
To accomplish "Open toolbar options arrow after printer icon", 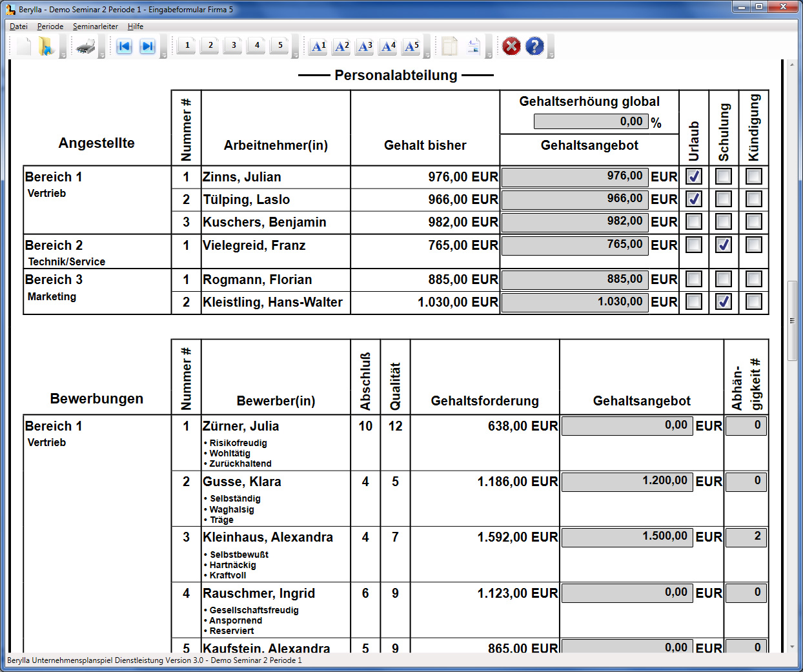I will tap(102, 56).
